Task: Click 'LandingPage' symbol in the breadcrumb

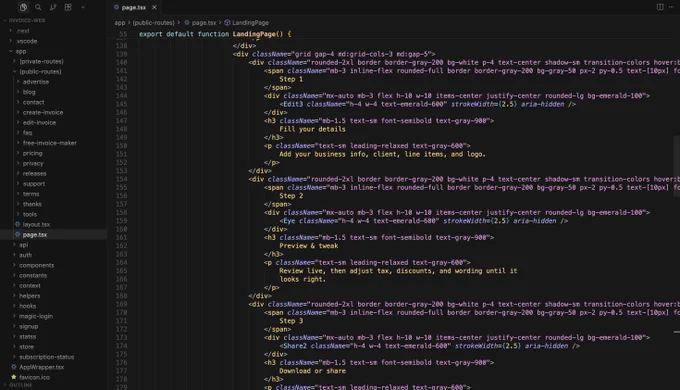Action: (x=250, y=23)
